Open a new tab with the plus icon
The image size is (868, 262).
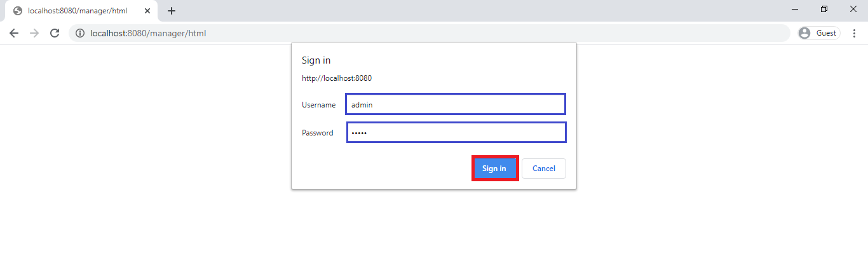[x=172, y=11]
